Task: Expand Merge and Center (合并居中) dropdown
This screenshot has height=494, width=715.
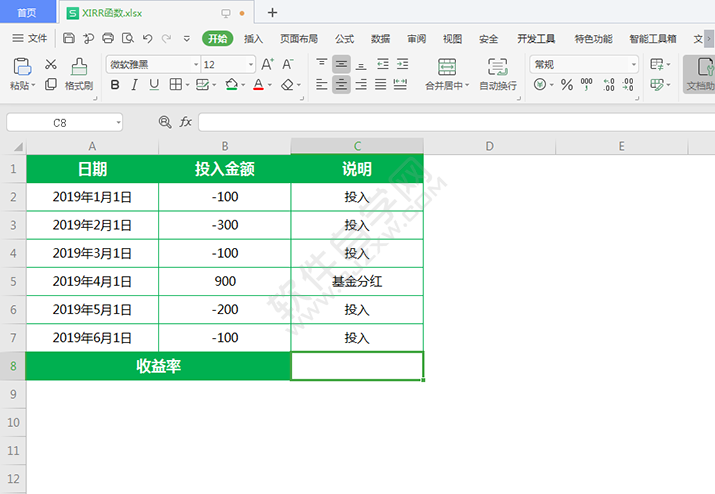Action: click(x=466, y=85)
